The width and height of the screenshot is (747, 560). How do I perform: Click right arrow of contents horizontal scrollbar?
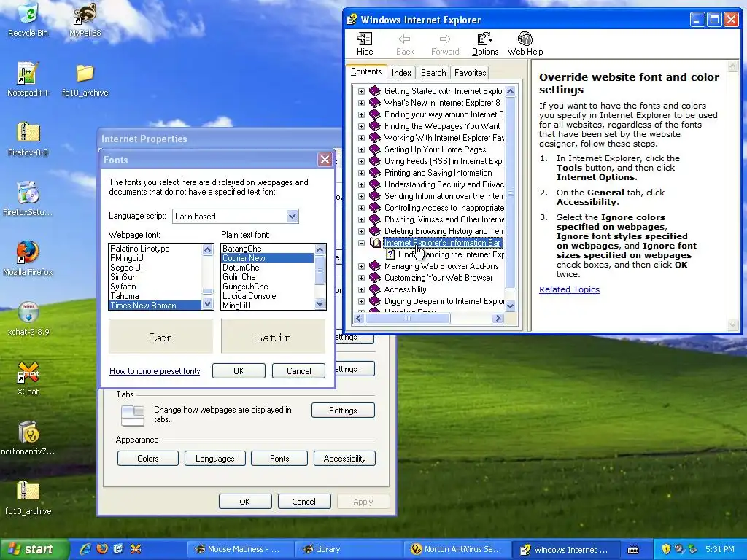click(x=498, y=318)
